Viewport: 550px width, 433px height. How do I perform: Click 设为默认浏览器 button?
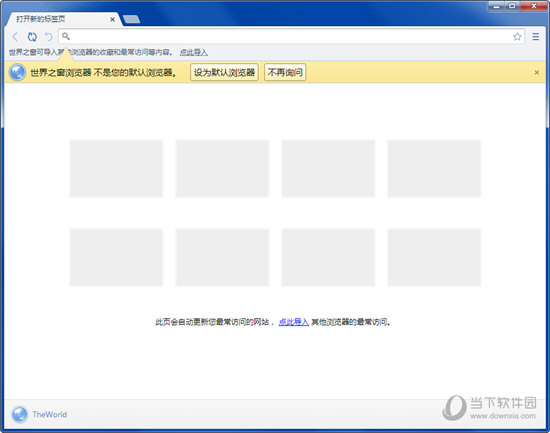point(224,72)
